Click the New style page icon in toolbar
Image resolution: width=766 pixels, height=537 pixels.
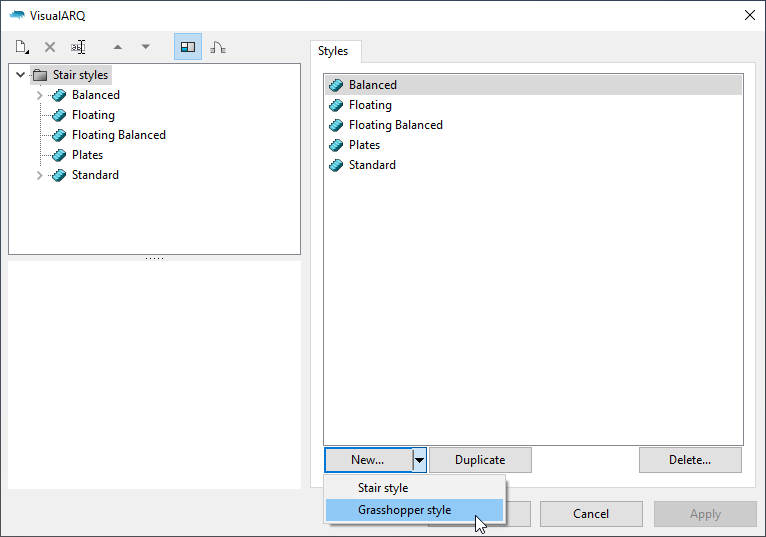point(22,47)
